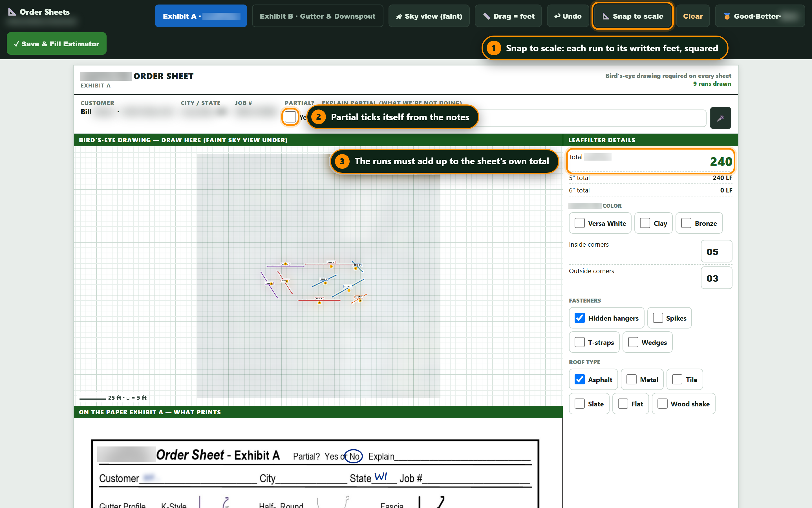Click the magic wand button beside explain field

pyautogui.click(x=720, y=118)
